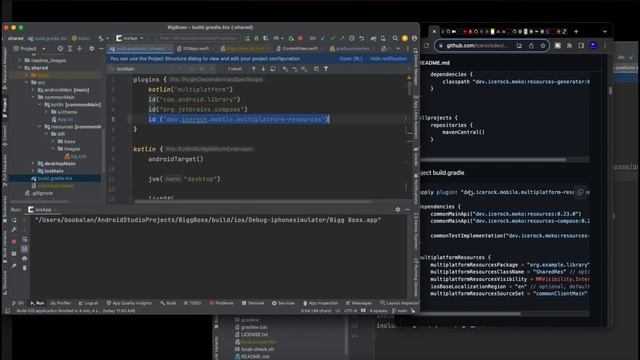Go to next find occurrence arrow

(x=263, y=69)
